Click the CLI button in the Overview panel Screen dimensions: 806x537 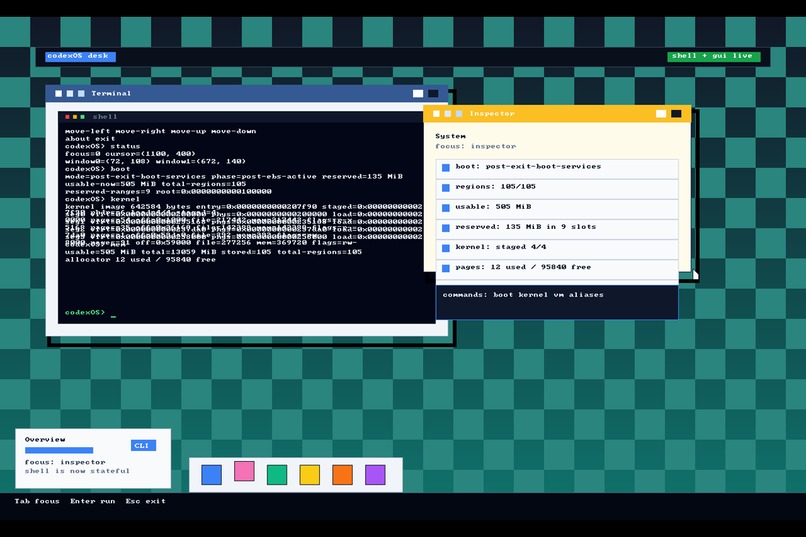coord(143,446)
